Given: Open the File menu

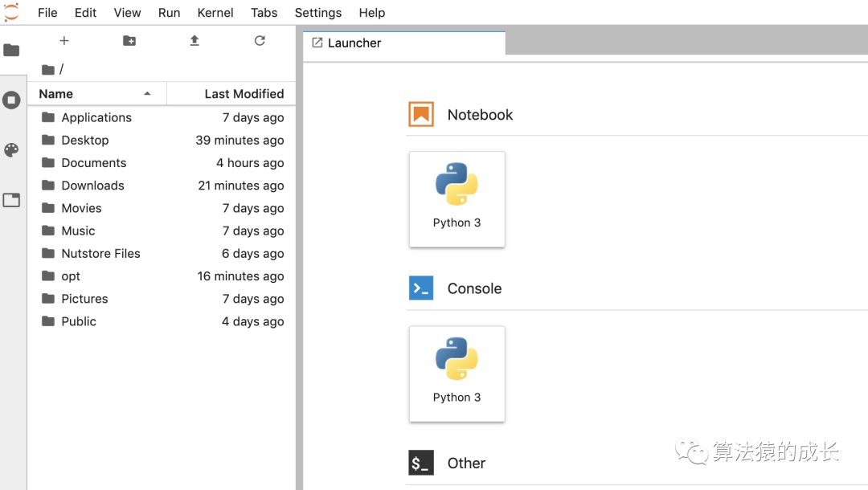Looking at the screenshot, I should [x=47, y=13].
